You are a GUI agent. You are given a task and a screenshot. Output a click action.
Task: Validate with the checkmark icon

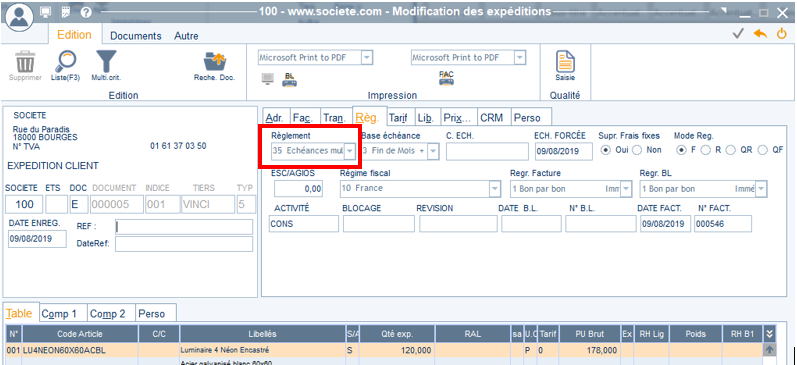click(x=738, y=34)
